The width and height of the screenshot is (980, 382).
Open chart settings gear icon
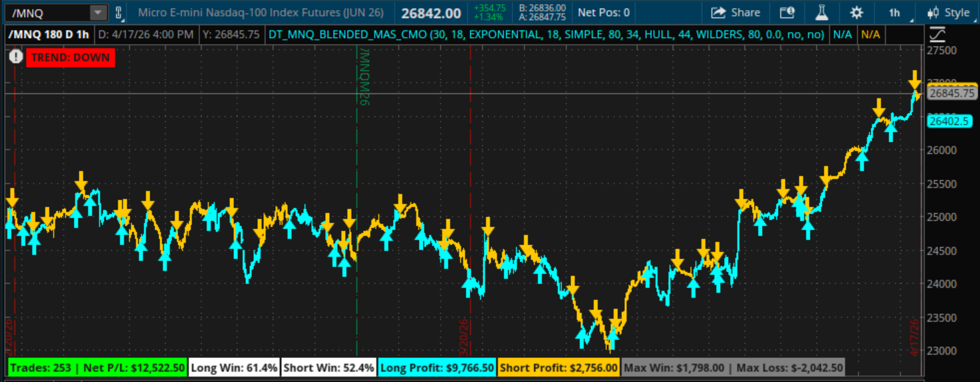(856, 13)
